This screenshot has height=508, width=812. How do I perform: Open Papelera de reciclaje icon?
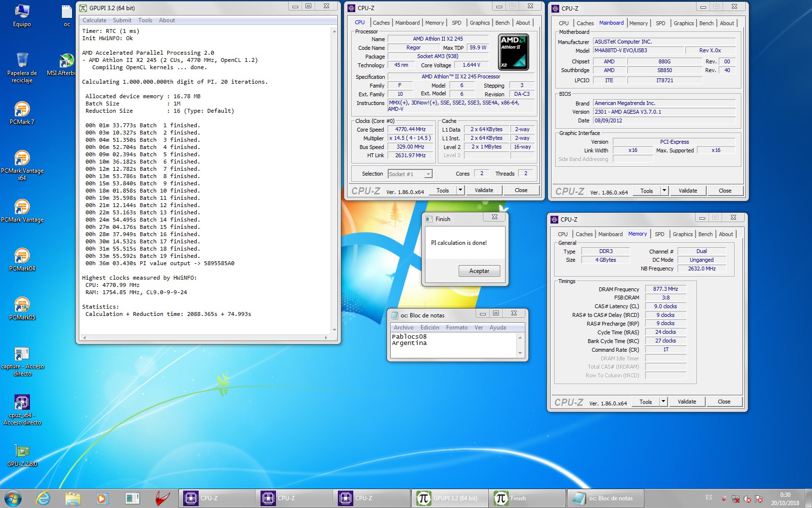[x=22, y=68]
